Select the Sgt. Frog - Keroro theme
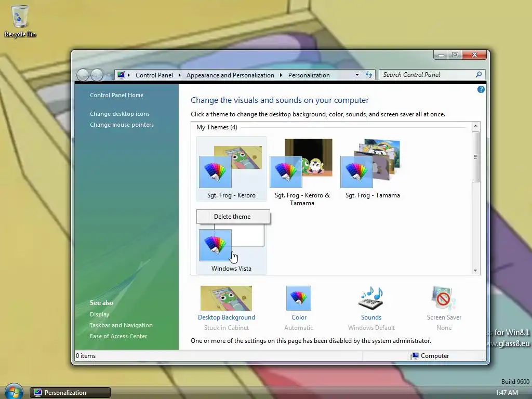 (231, 169)
